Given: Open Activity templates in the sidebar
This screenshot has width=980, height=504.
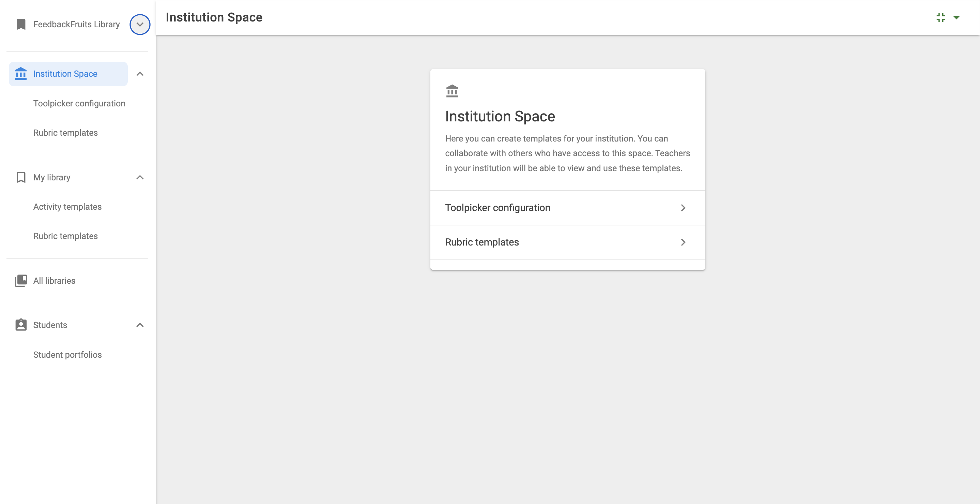Looking at the screenshot, I should pos(67,207).
